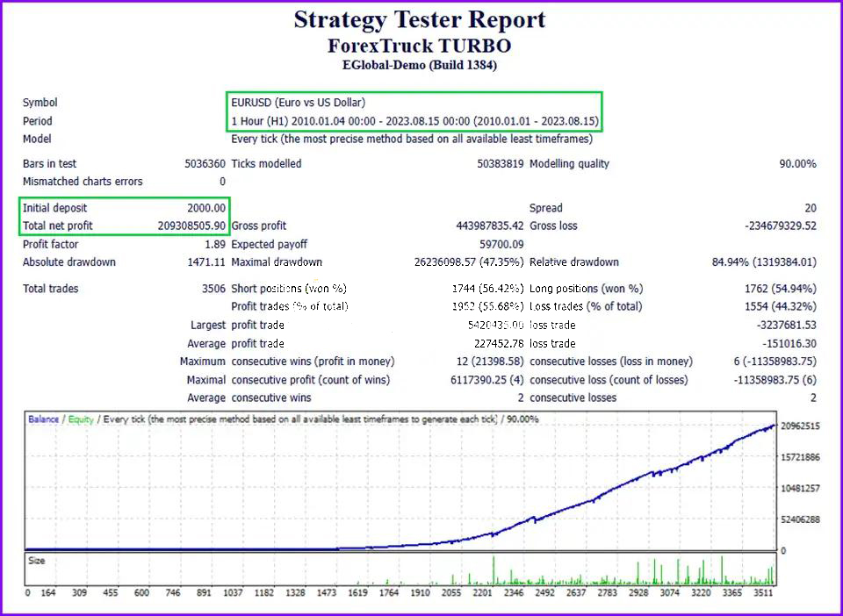This screenshot has width=843, height=616.
Task: Select the Maximal drawdown value
Action: point(469,262)
